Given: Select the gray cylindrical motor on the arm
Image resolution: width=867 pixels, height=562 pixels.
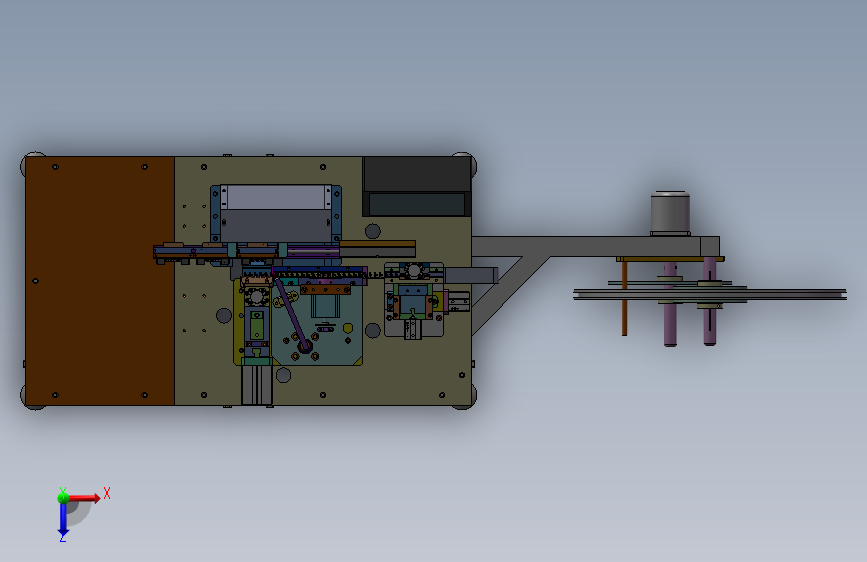Looking at the screenshot, I should coord(670,213).
